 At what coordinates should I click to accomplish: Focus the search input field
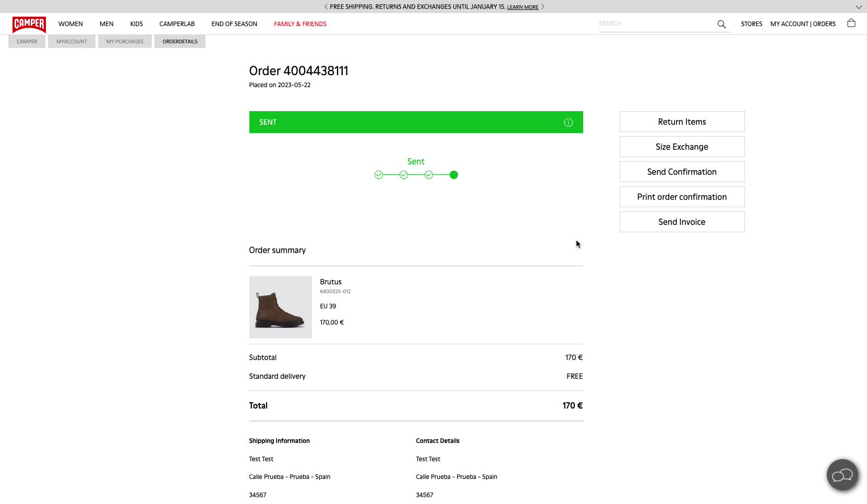click(655, 24)
